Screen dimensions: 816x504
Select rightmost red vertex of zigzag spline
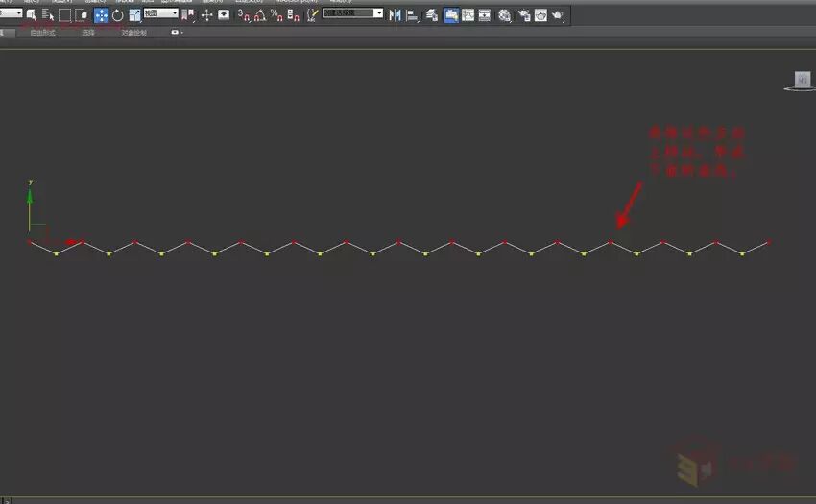(769, 242)
